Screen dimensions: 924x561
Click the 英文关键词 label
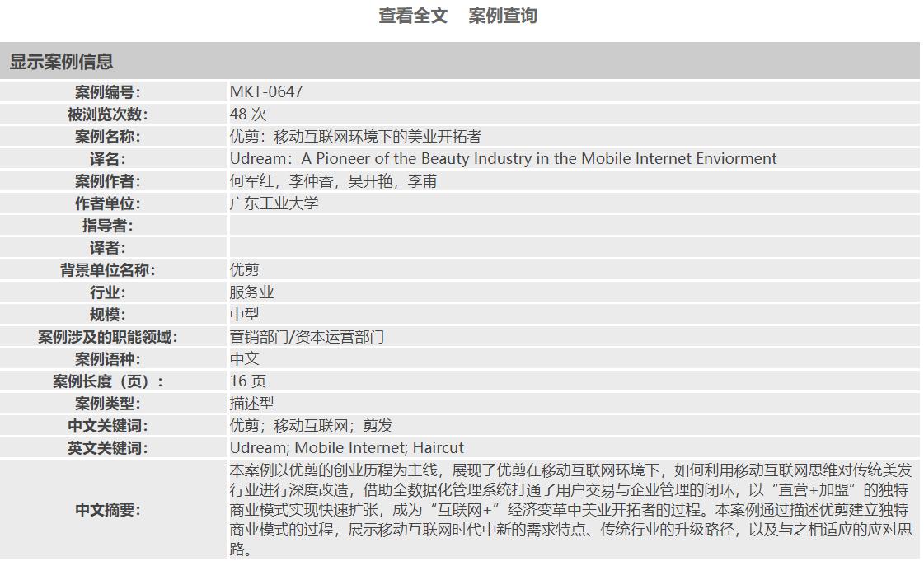[107, 449]
